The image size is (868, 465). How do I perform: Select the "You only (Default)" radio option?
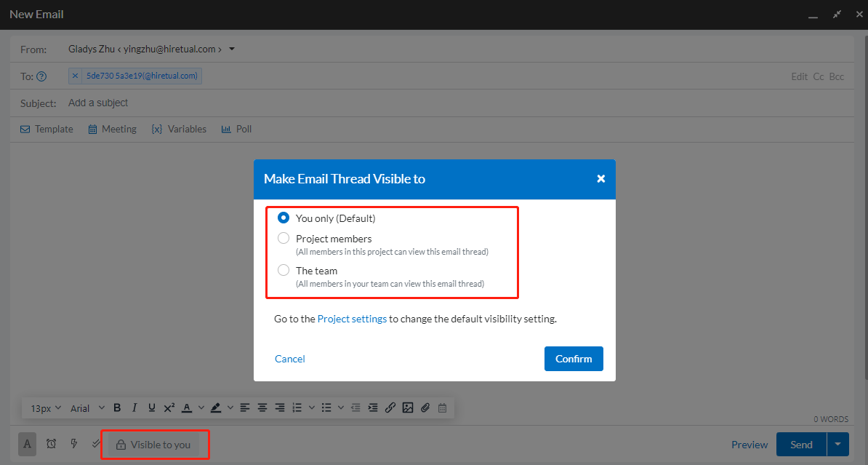284,218
